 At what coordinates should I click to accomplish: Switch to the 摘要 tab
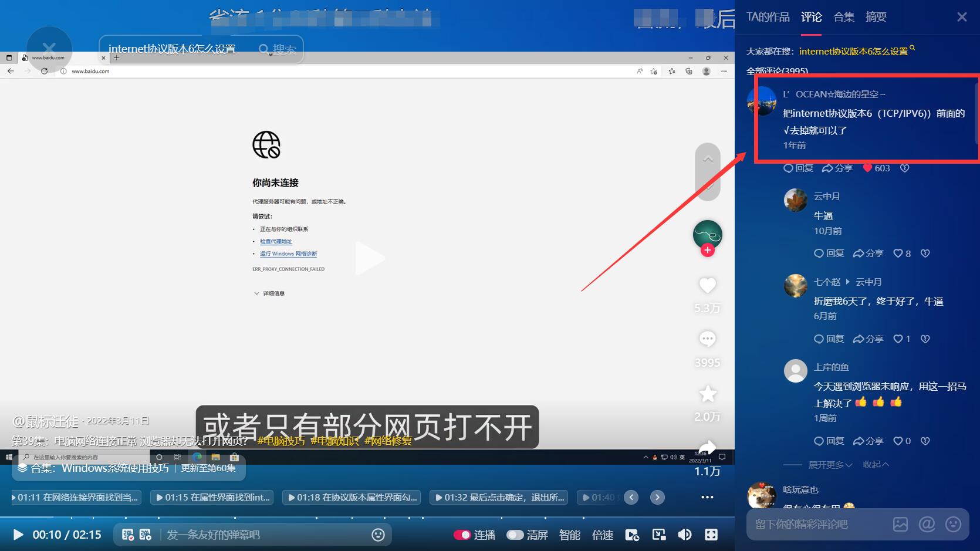click(876, 17)
